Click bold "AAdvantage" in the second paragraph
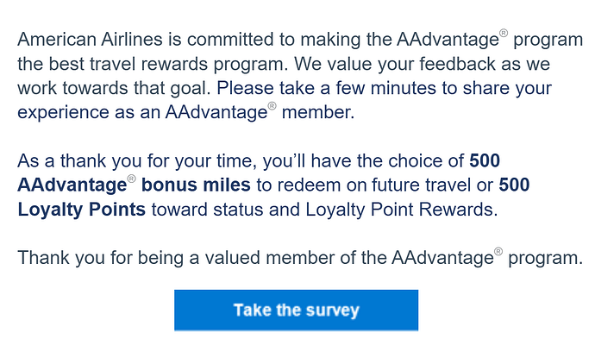Screen dimensions: 595x364 tap(66, 185)
